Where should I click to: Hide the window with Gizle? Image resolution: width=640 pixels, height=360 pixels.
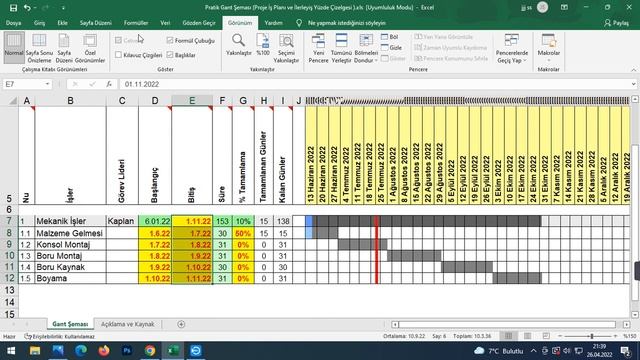coord(391,47)
